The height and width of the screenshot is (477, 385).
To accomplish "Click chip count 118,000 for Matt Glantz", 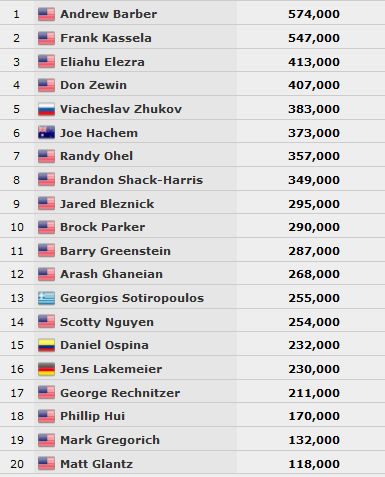I will tap(314, 464).
